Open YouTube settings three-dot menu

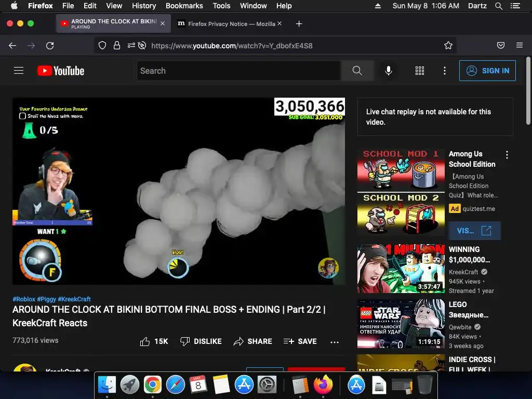tap(445, 71)
